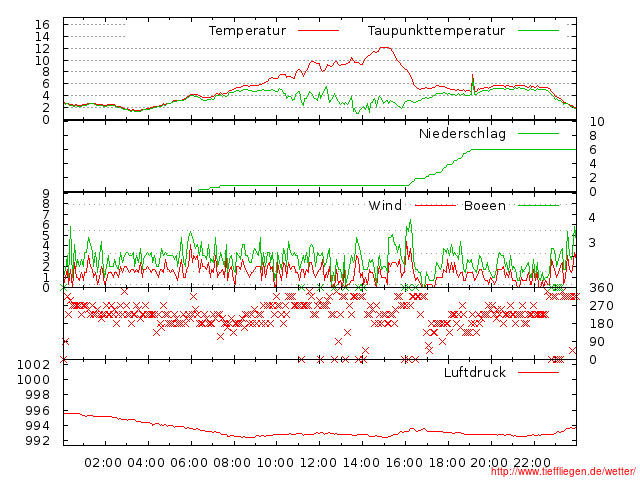
Task: Click the green Boeen legend line
Action: tap(538, 205)
